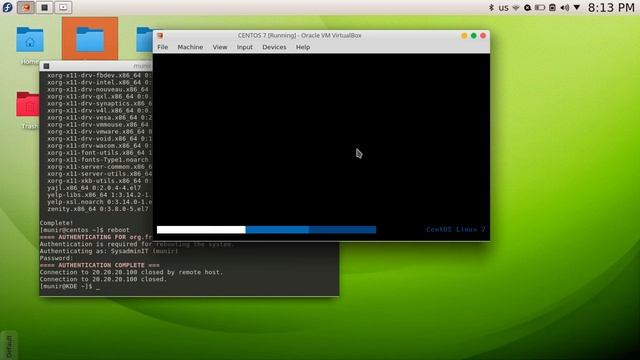This screenshot has height=360, width=640.
Task: Open the clipboard tray icon
Action: tap(552, 8)
